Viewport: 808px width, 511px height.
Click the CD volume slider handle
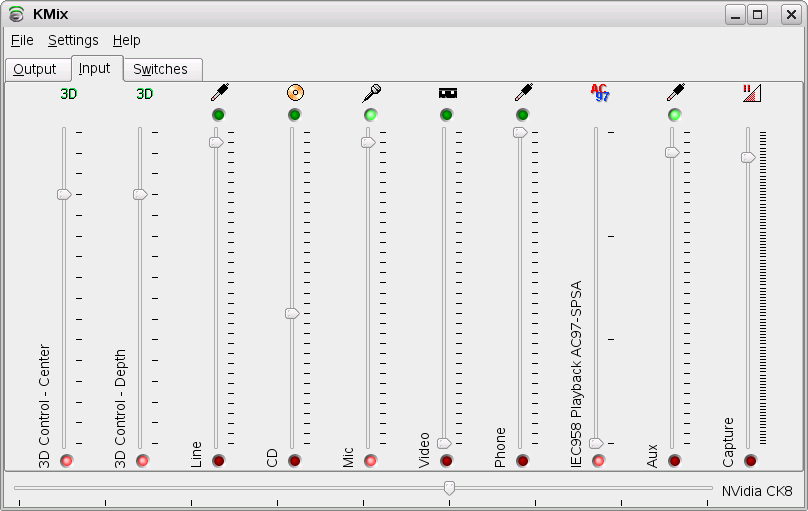(x=292, y=313)
